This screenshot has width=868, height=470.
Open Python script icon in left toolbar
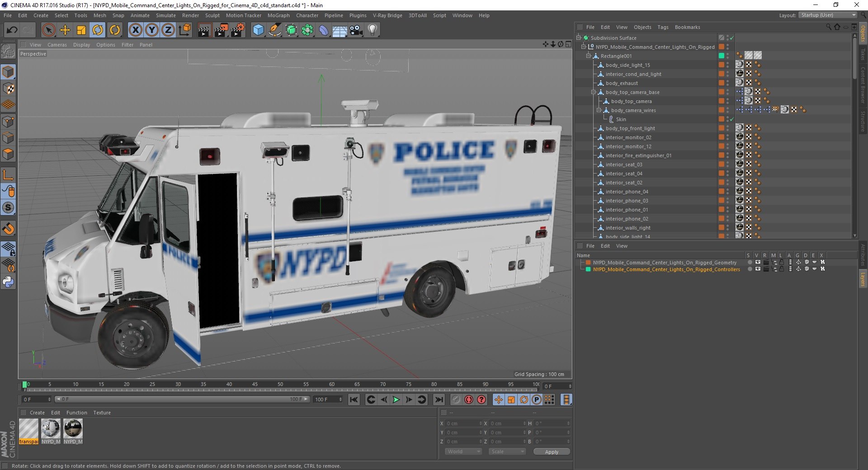[8, 282]
